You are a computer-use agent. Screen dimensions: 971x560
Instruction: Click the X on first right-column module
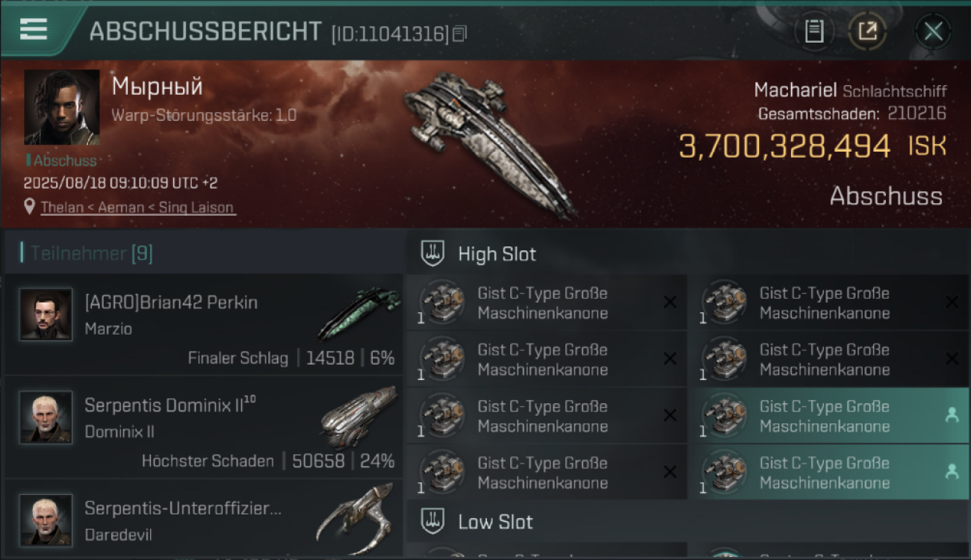click(x=952, y=302)
